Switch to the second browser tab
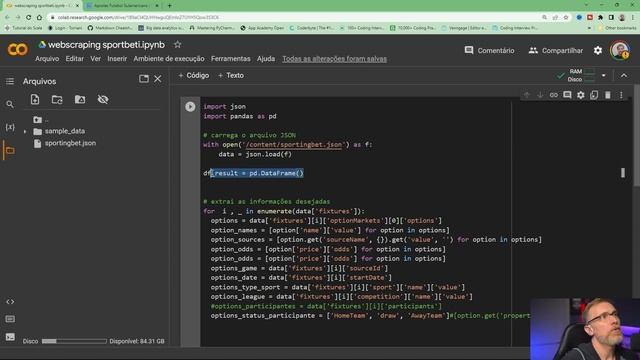Image resolution: width=640 pixels, height=360 pixels. pyautogui.click(x=122, y=6)
